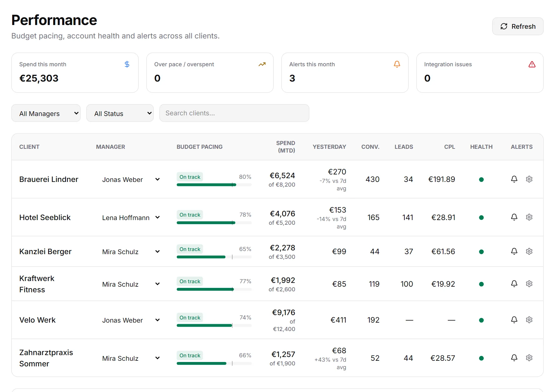Click the +43% vs 7d avg text
555x392 pixels.
pos(330,363)
